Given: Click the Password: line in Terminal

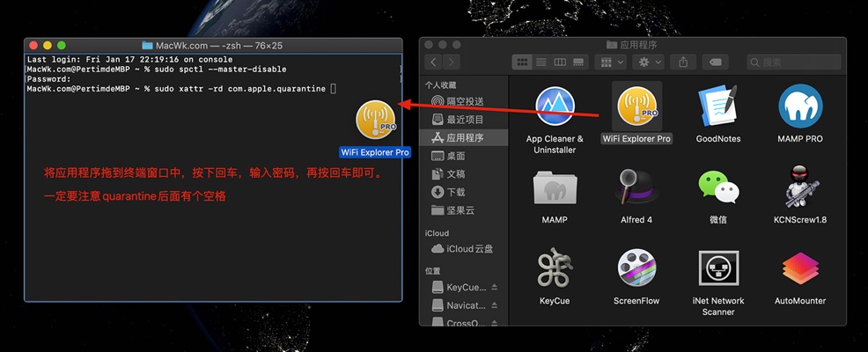Looking at the screenshot, I should pos(49,79).
